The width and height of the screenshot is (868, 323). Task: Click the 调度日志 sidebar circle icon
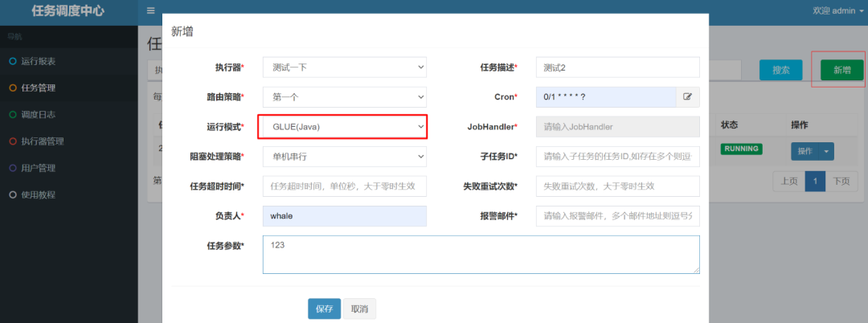point(12,115)
